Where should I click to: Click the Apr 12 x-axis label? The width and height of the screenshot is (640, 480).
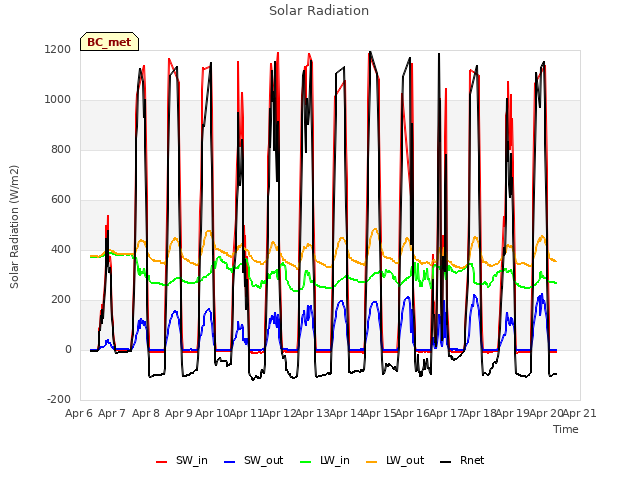[x=279, y=413]
